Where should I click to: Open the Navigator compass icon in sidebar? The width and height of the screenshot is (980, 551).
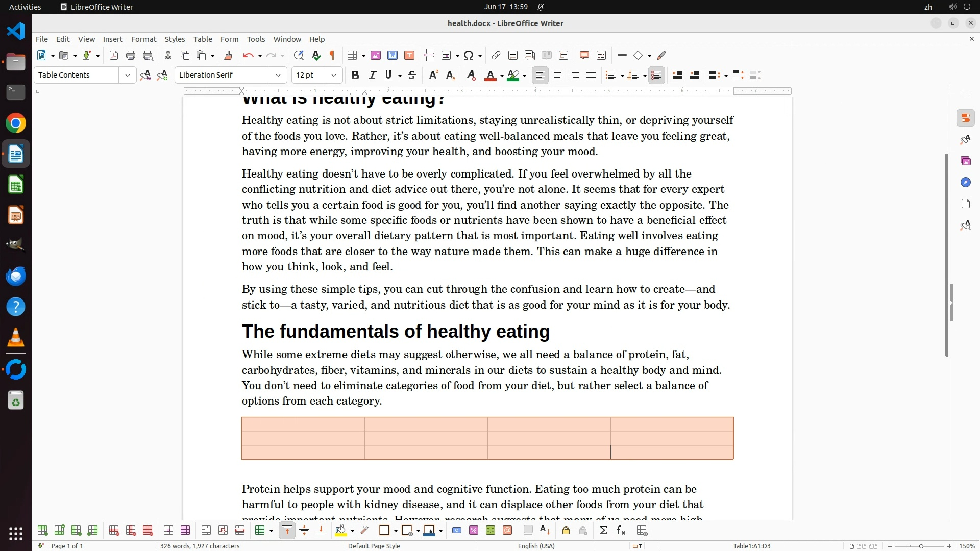965,182
